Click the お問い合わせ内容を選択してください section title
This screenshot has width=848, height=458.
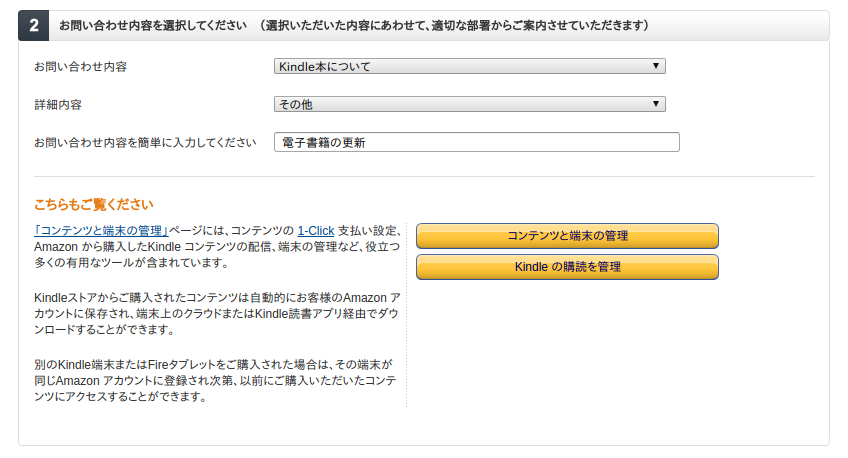152,26
